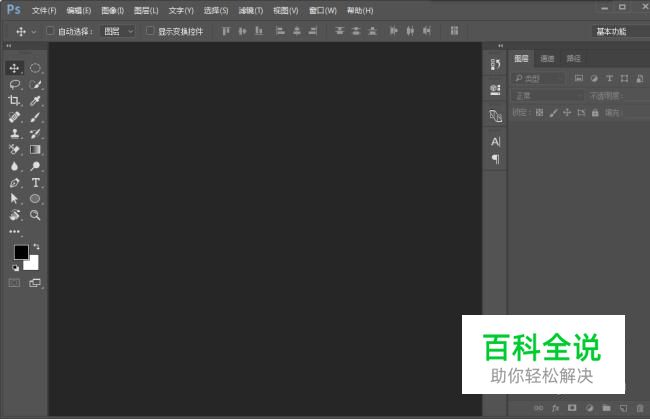Image resolution: width=650 pixels, height=419 pixels.
Task: Toggle lock all padlock icon
Action: [595, 112]
